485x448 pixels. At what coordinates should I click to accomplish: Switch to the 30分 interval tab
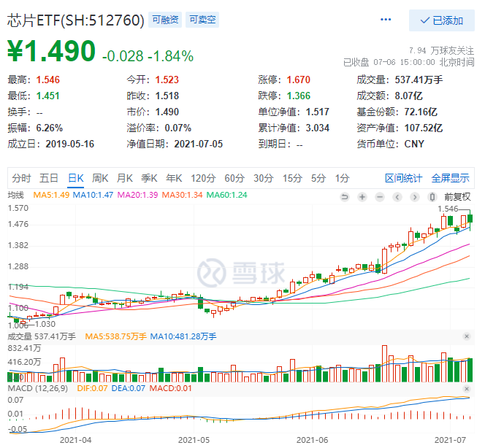click(264, 178)
